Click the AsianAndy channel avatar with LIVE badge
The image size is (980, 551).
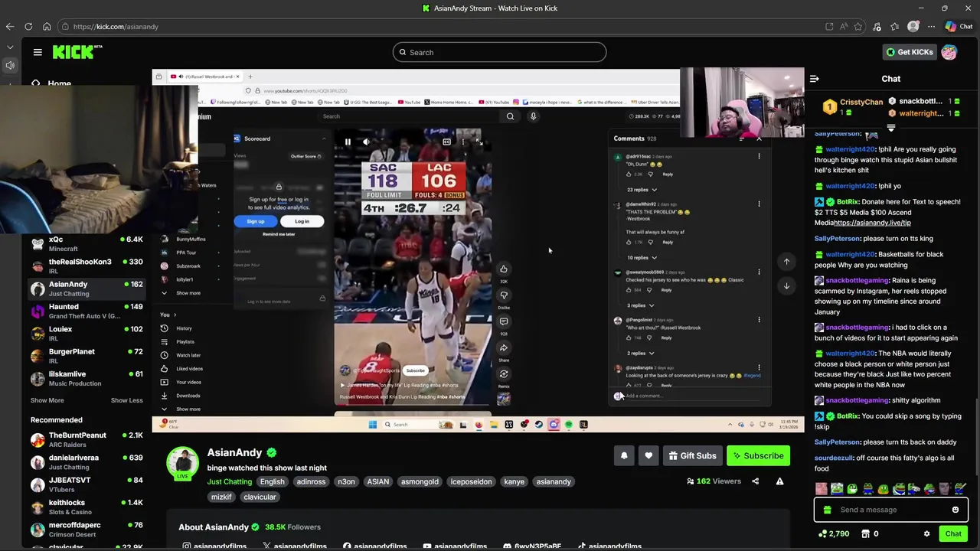[x=183, y=464]
